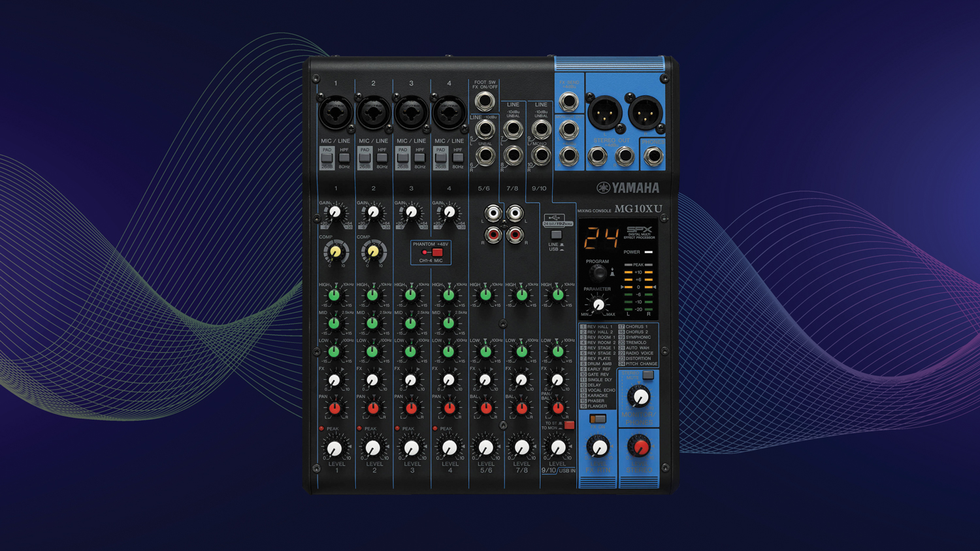Toggle the HPF 80Hz switch on channel 2
This screenshot has height=551, width=980.
[382, 158]
